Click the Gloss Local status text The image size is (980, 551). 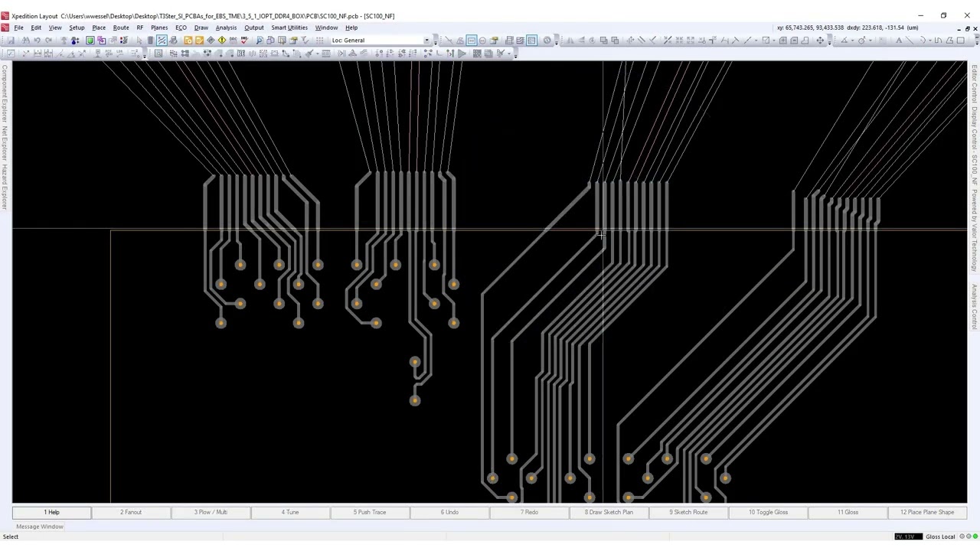pyautogui.click(x=940, y=536)
